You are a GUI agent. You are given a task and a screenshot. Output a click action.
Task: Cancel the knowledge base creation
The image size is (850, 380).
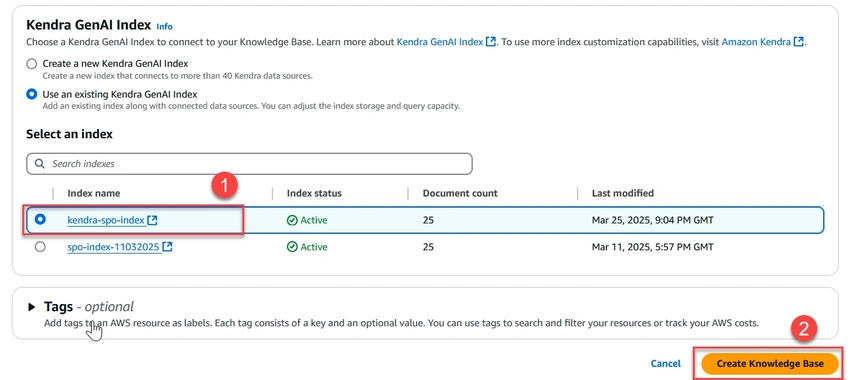click(666, 364)
